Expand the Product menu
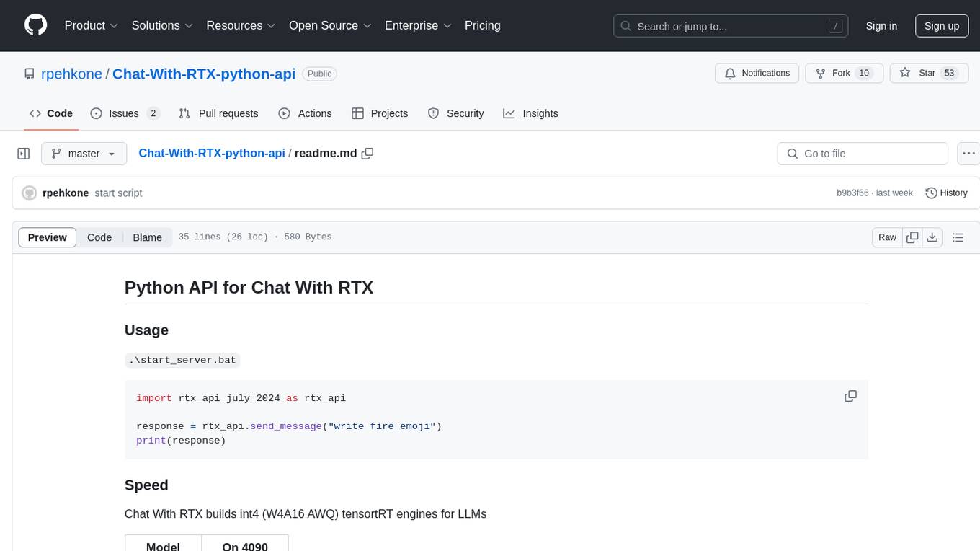The height and width of the screenshot is (551, 980). click(92, 25)
